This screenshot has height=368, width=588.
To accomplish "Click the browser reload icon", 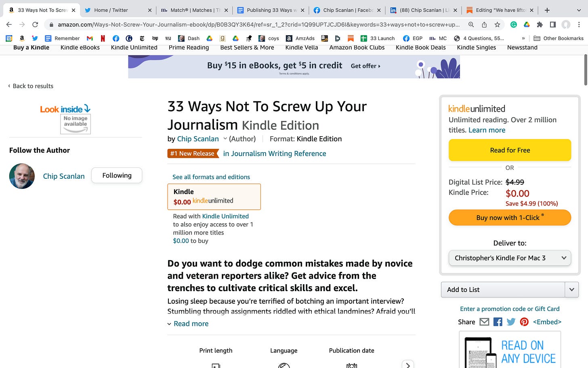I will [35, 25].
